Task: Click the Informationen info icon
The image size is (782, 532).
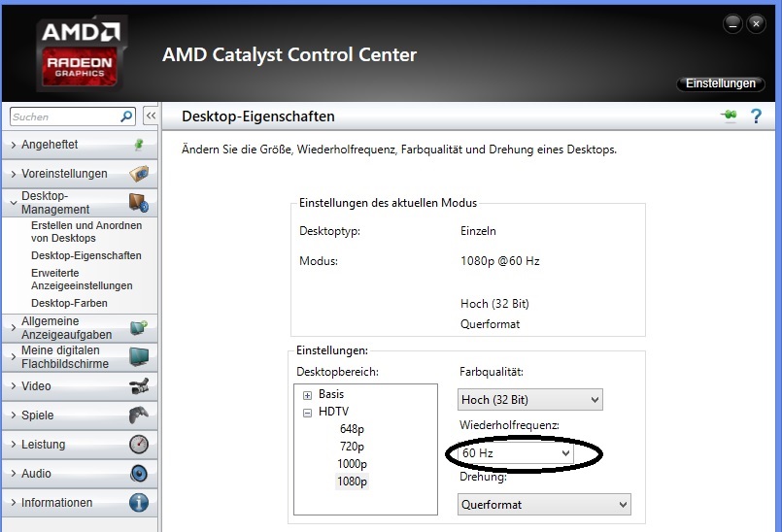Action: [139, 502]
